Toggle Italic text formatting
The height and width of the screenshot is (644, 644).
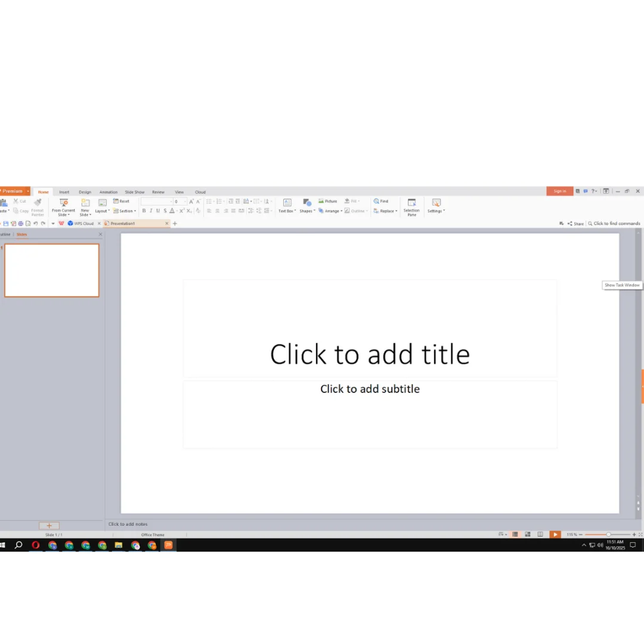(x=151, y=211)
